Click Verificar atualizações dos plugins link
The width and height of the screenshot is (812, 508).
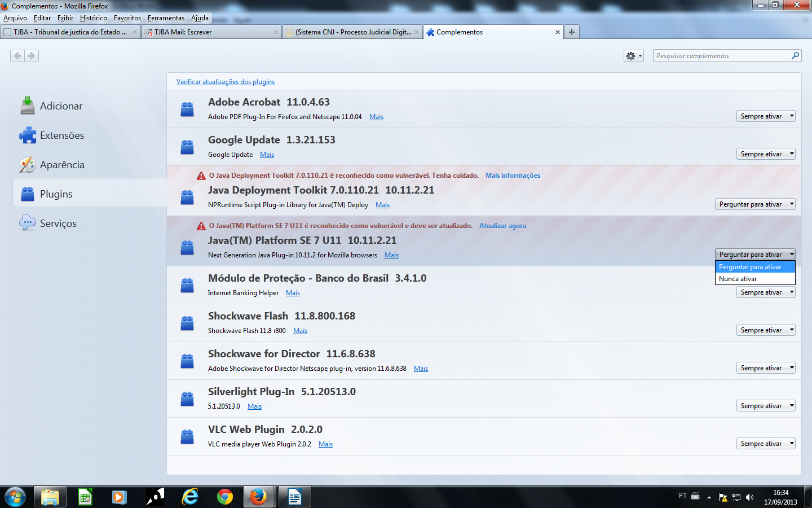(226, 82)
